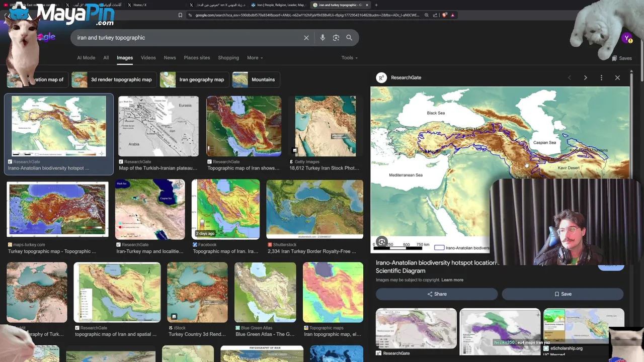The image size is (644, 362).
Task: Open Places sites tab
Action: (197, 58)
